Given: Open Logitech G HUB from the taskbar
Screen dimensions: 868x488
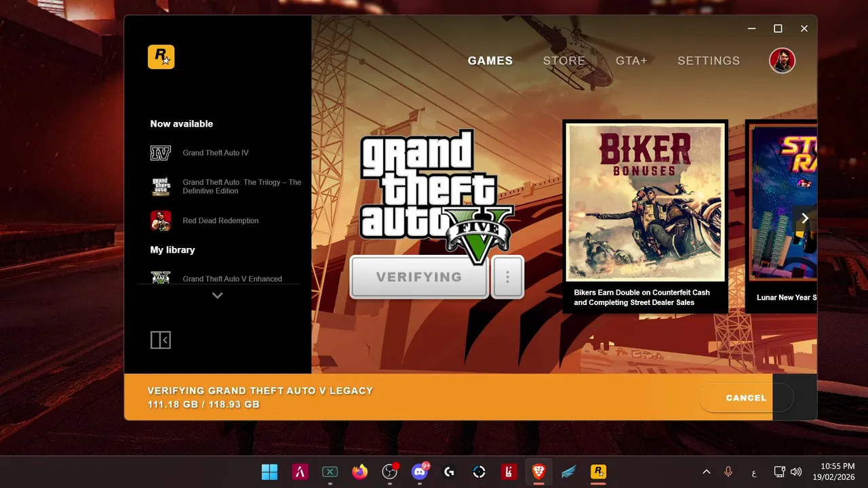Looking at the screenshot, I should (449, 472).
